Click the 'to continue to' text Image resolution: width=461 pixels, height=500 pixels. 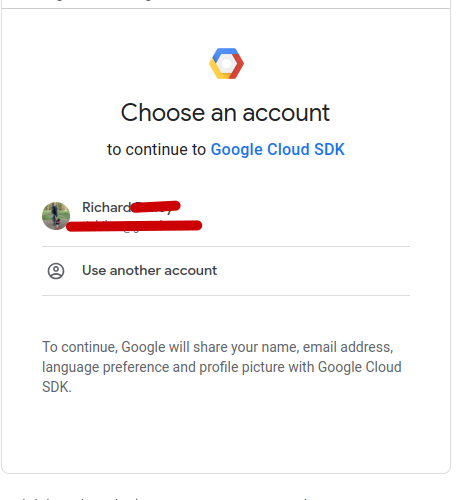[x=156, y=149]
